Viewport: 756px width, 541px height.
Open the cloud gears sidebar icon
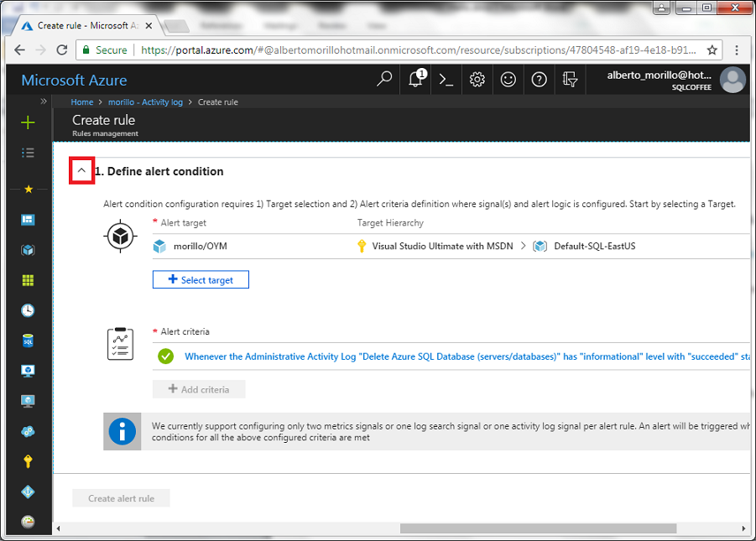coord(28,431)
